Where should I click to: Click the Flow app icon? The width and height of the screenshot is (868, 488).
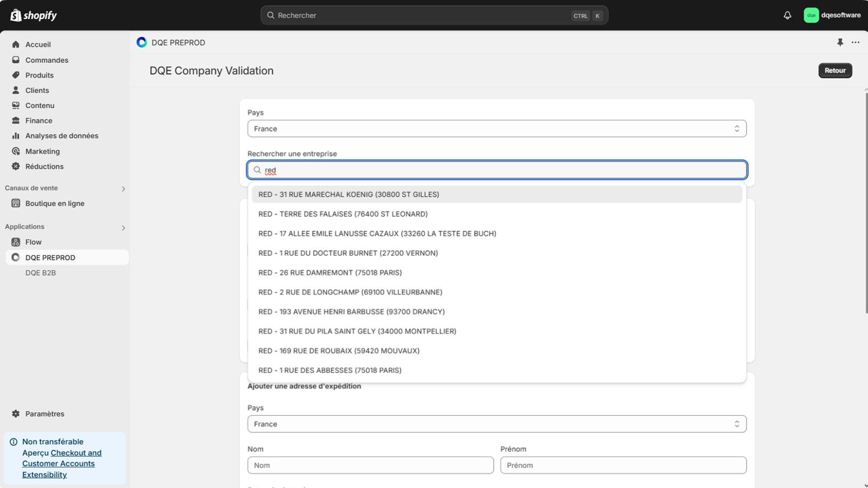coord(16,242)
